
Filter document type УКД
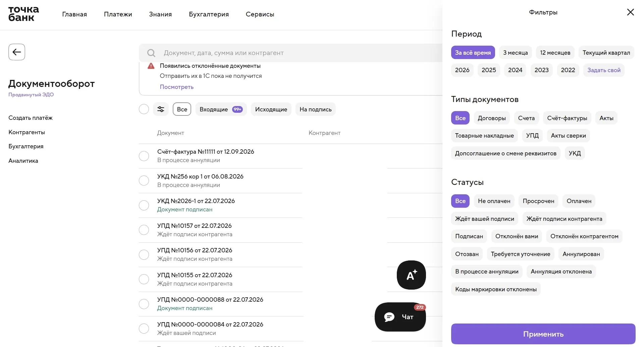575,153
